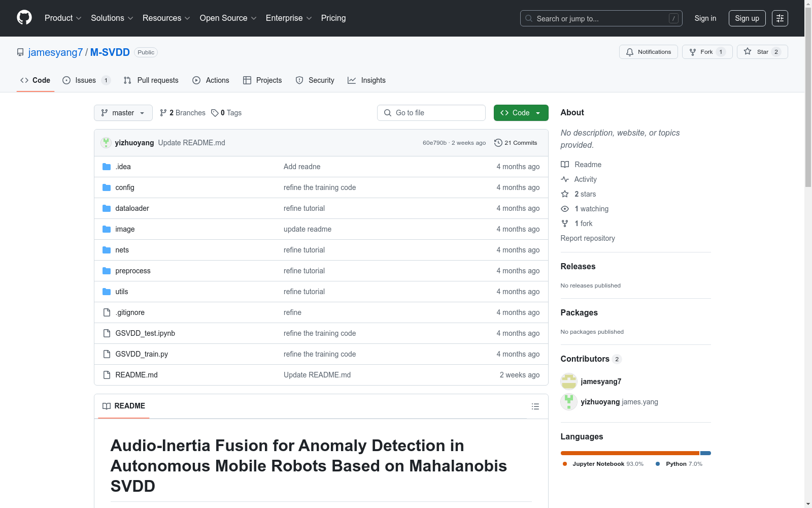Open the GitHub home logo

click(24, 18)
